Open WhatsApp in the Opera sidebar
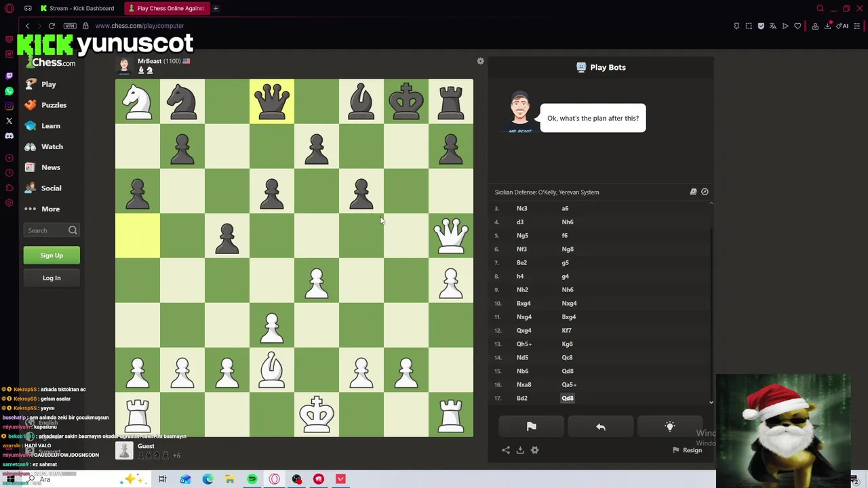 [9, 91]
